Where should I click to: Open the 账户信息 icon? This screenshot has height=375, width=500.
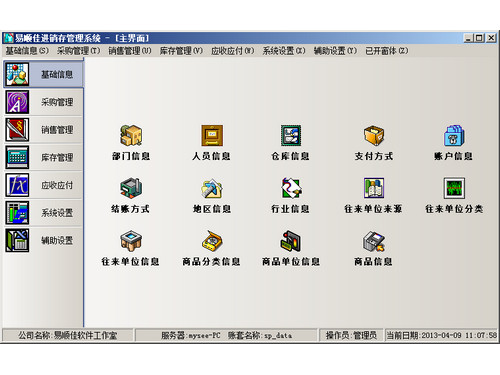click(454, 135)
